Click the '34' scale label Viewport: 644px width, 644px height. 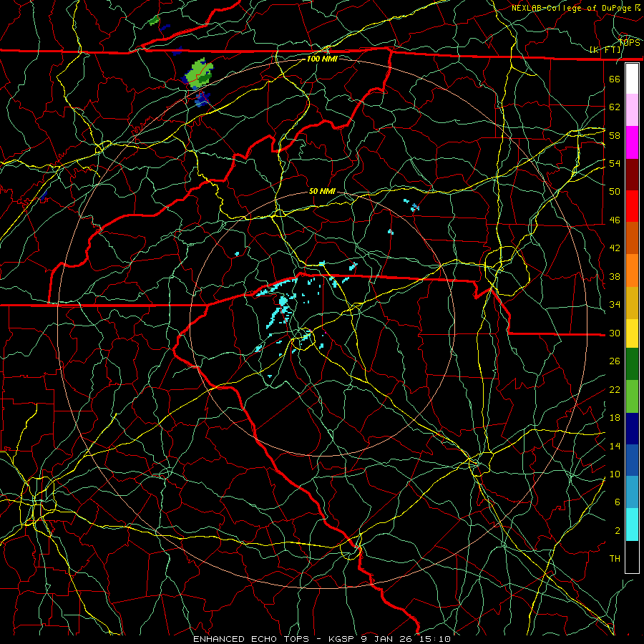point(615,305)
